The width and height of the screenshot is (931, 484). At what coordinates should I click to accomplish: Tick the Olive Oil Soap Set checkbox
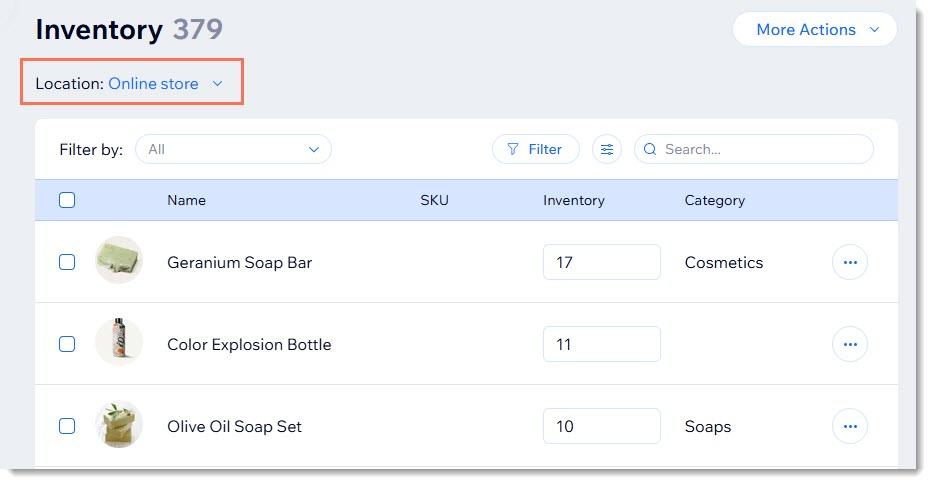pos(67,426)
